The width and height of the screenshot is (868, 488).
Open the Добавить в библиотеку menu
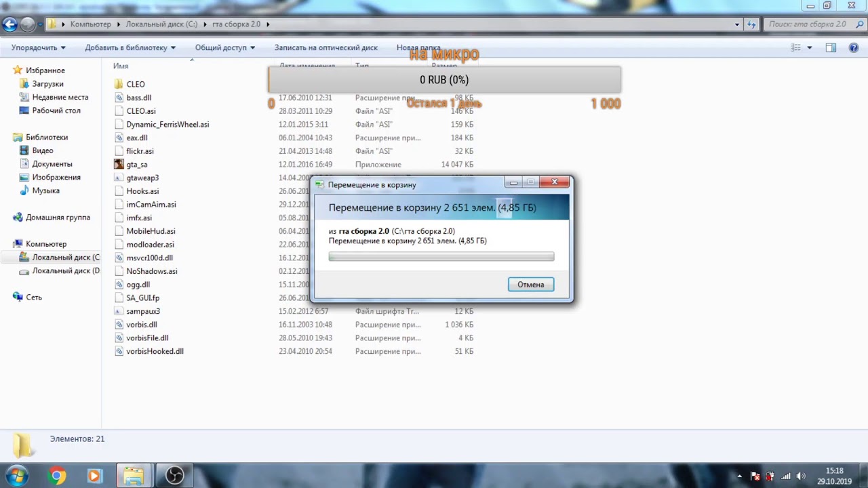130,48
